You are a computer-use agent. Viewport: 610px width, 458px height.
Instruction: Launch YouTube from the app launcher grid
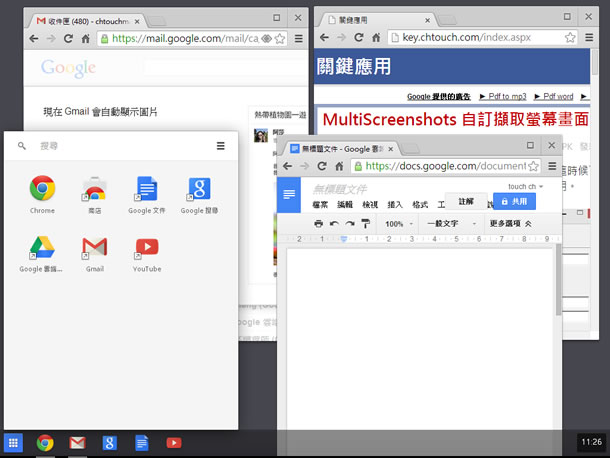147,248
